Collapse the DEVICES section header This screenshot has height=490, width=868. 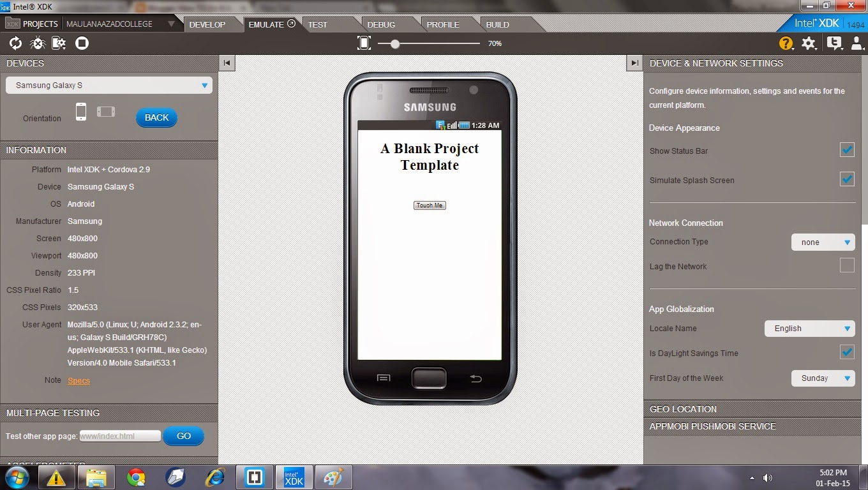click(x=108, y=63)
